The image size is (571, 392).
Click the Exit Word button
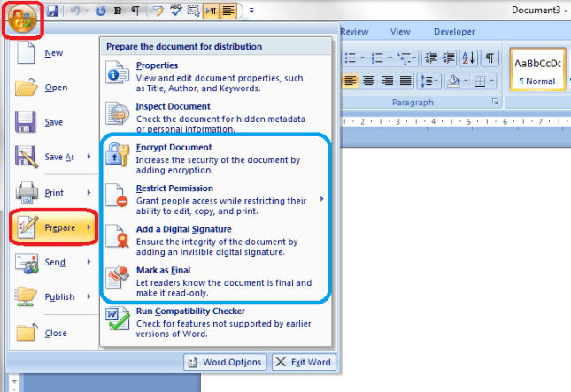click(304, 362)
